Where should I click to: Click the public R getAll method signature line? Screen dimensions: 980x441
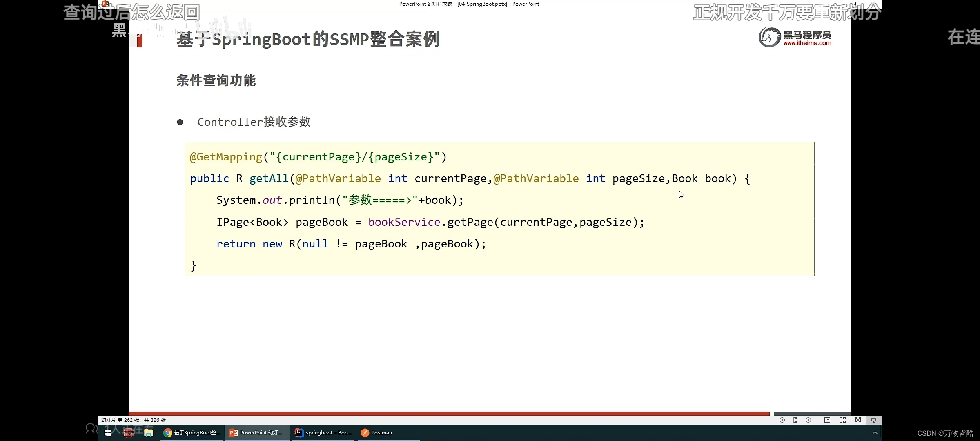470,178
